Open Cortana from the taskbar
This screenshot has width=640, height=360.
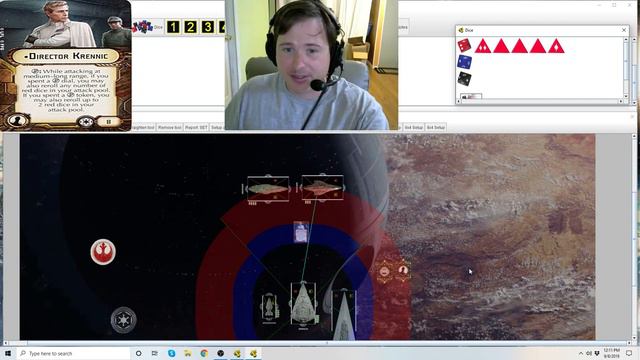[x=138, y=353]
